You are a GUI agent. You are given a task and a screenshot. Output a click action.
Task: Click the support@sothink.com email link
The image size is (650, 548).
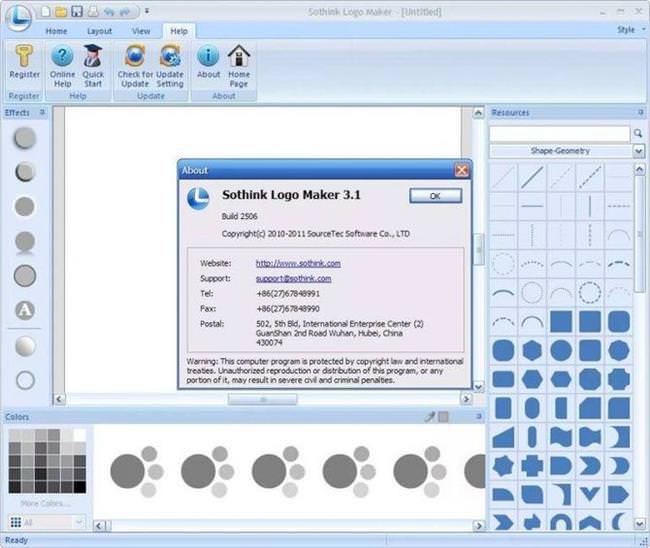[x=293, y=279]
